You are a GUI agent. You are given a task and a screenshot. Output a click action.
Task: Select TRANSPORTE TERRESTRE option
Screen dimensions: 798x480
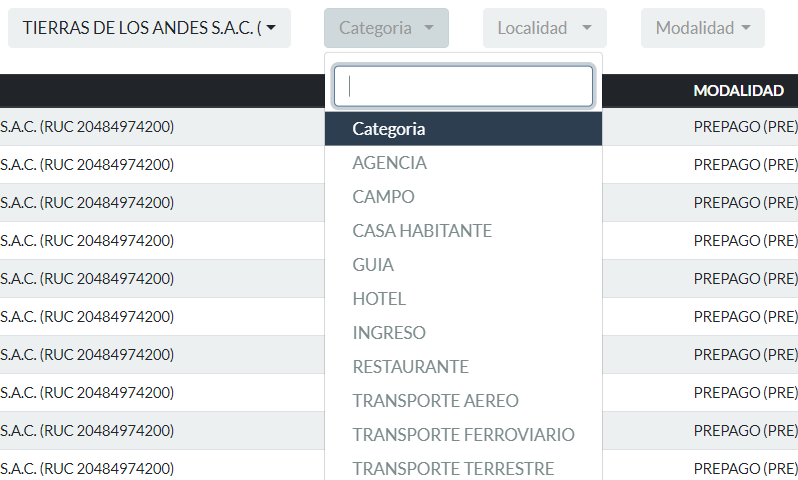[x=453, y=468]
